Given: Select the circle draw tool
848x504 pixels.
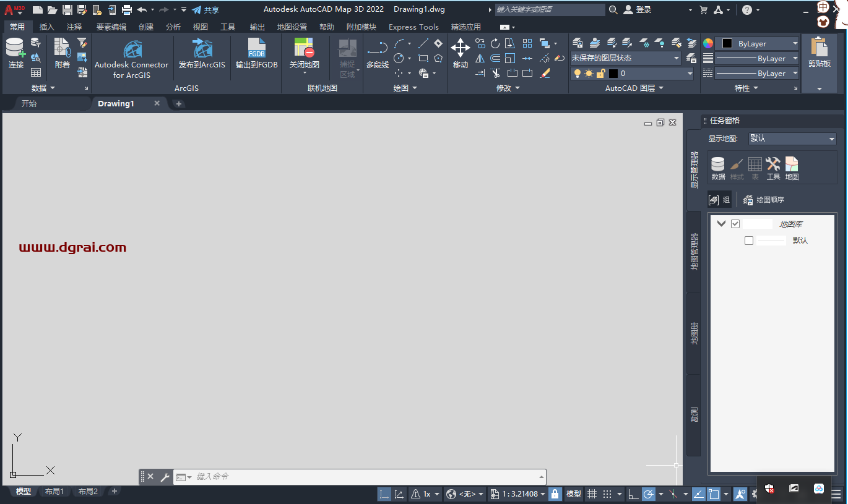Looking at the screenshot, I should pyautogui.click(x=399, y=58).
